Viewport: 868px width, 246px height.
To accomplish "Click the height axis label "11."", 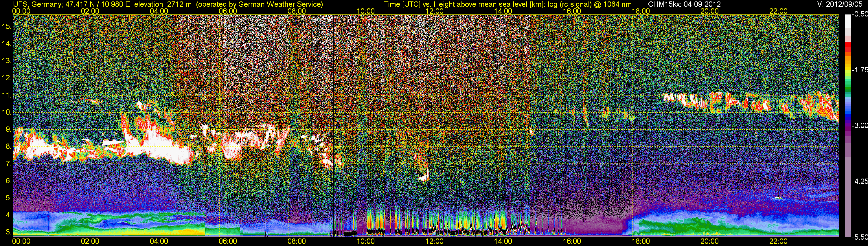I will (7, 95).
